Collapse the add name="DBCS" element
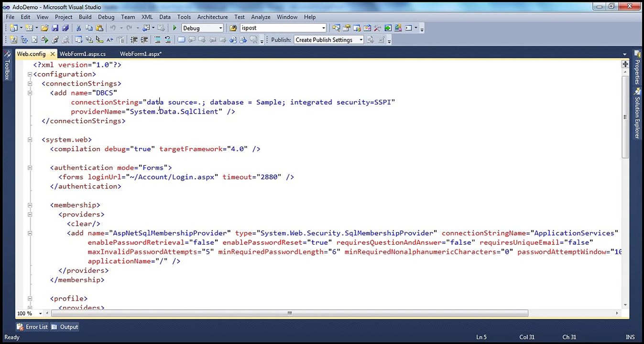This screenshot has height=344, width=644. point(30,93)
